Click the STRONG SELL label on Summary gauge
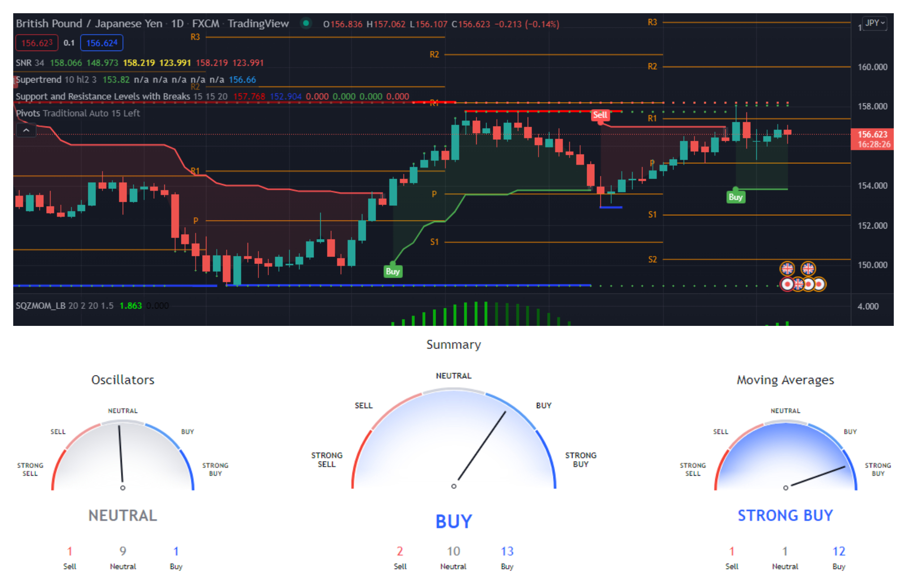This screenshot has height=588, width=907. [x=326, y=460]
